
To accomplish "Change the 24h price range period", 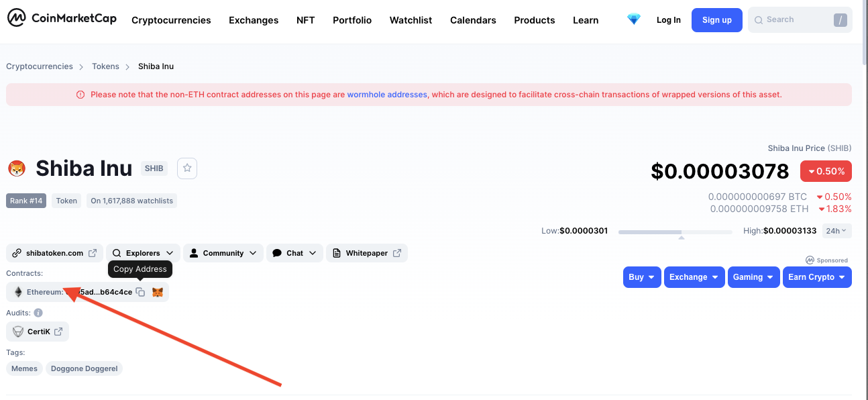I will point(836,231).
